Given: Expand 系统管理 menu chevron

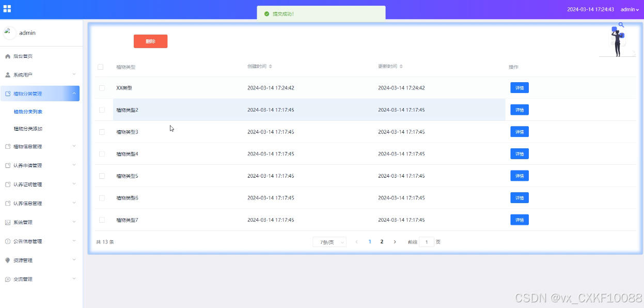Looking at the screenshot, I should (74, 222).
